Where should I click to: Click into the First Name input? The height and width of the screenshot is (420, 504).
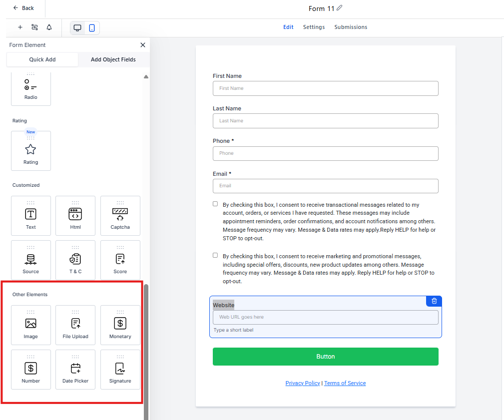point(325,88)
